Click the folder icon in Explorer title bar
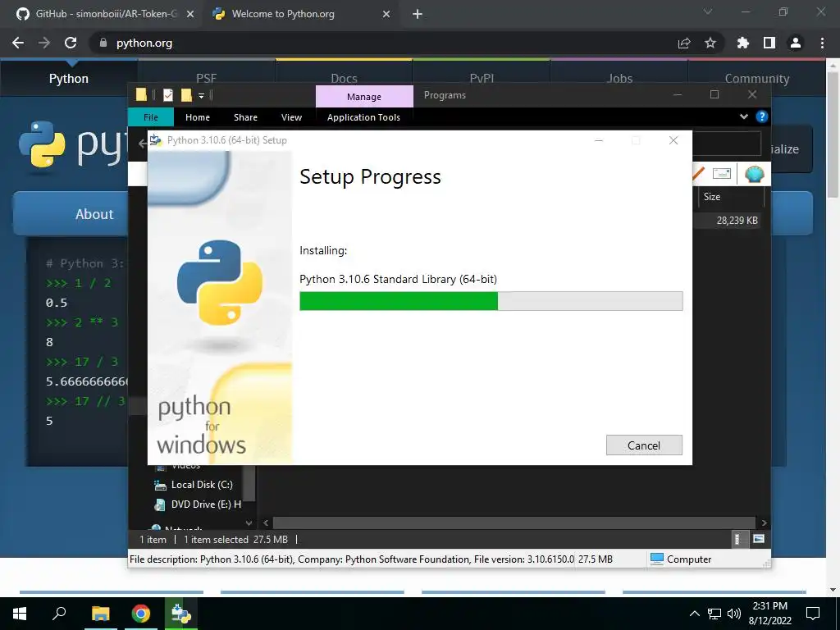 click(141, 95)
